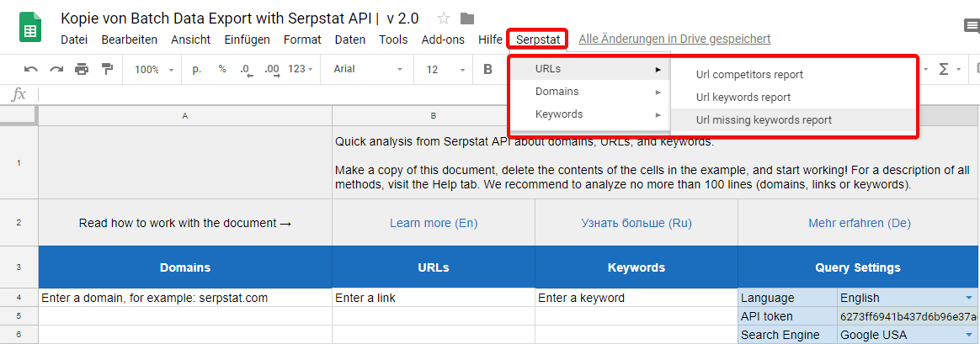Open the zoom 100% dropdown
Image resolution: width=980 pixels, height=344 pixels.
point(153,70)
